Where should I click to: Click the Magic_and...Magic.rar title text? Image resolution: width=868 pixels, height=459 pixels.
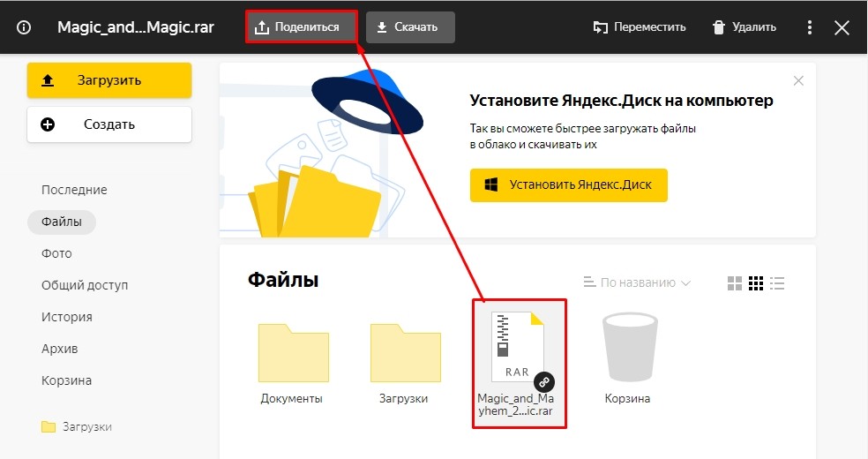tap(136, 27)
